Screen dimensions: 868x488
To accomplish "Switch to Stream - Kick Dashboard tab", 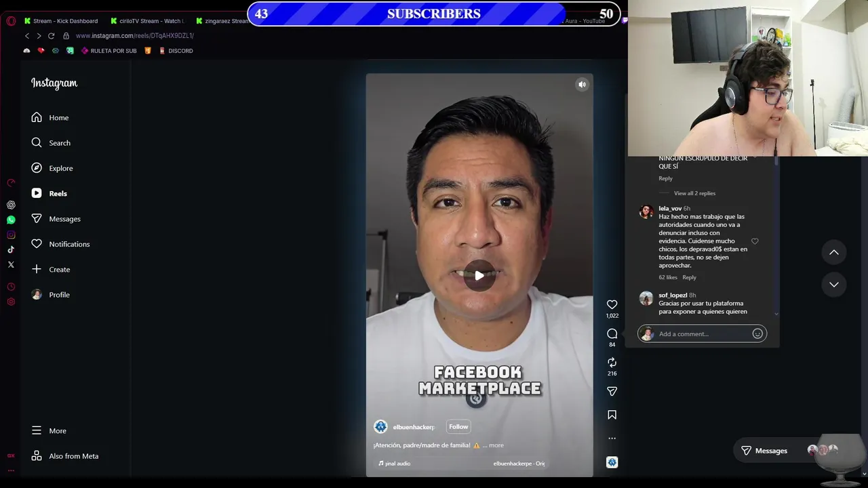I will coord(61,21).
